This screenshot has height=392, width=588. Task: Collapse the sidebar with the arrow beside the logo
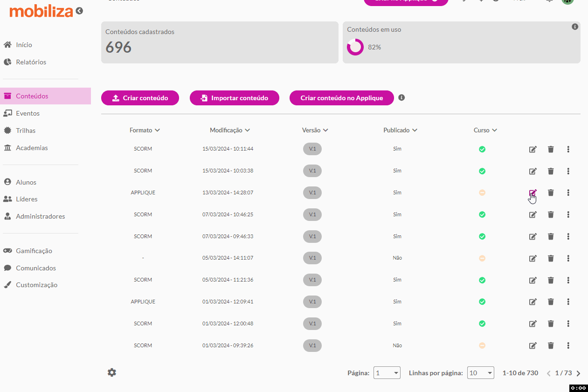point(79,11)
